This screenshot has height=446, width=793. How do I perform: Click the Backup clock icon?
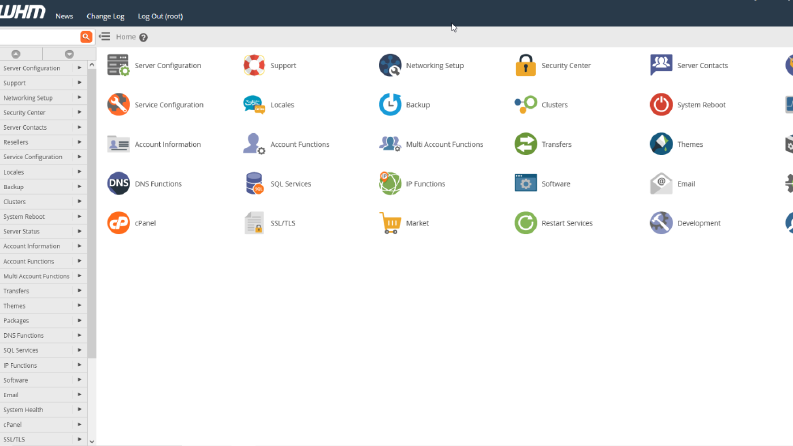point(390,105)
